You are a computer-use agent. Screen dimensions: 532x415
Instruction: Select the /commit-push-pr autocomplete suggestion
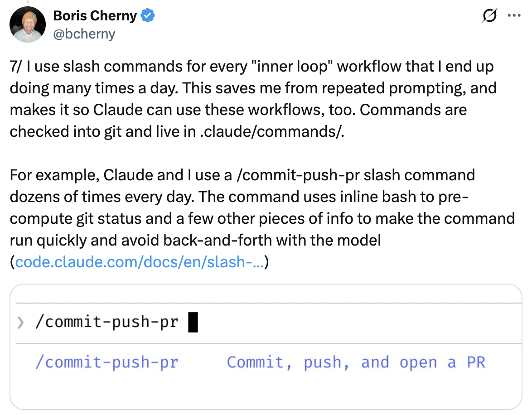pos(106,362)
